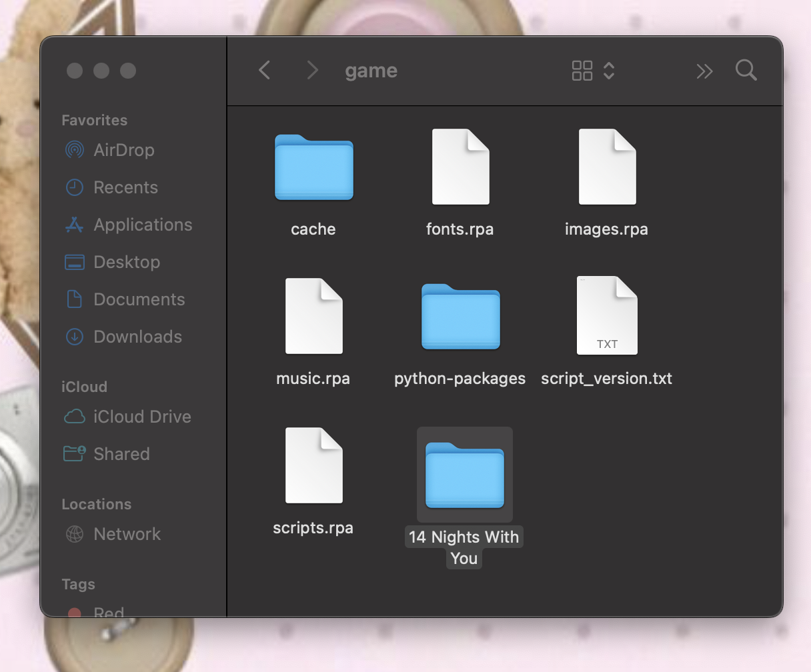Click the game window title
This screenshot has height=672, width=811.
tap(371, 71)
